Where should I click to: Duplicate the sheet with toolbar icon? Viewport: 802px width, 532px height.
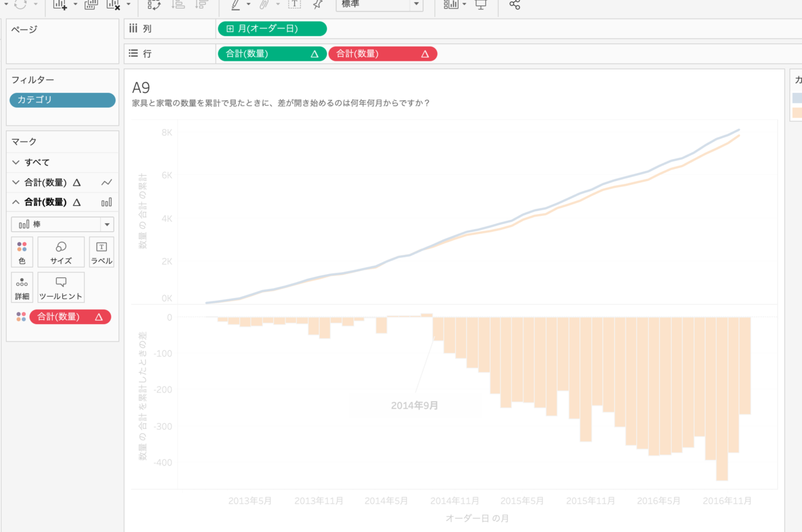(x=92, y=4)
